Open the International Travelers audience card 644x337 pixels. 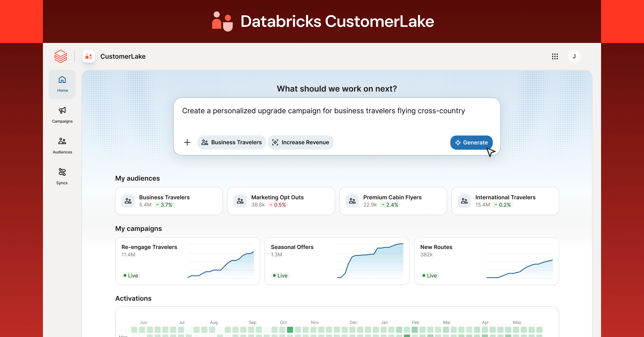pos(505,201)
